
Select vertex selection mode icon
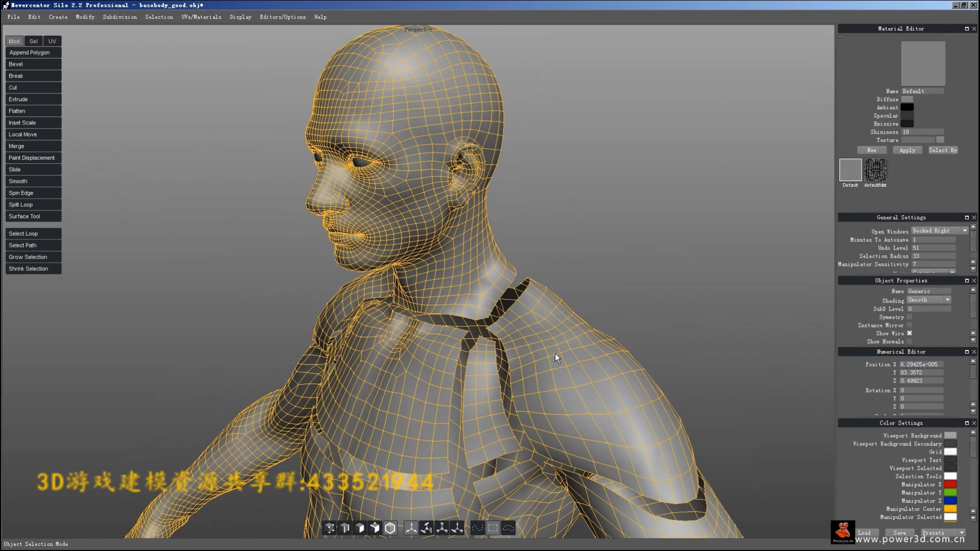click(x=330, y=528)
